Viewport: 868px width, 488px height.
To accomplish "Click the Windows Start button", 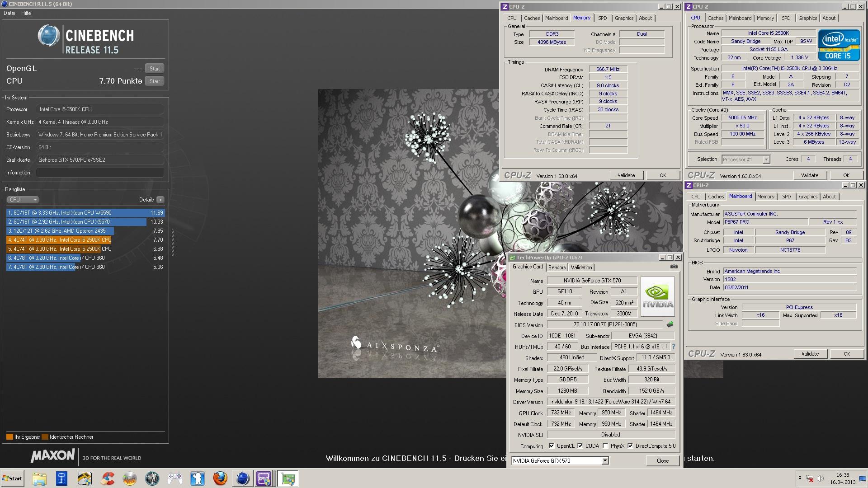I will (x=12, y=479).
